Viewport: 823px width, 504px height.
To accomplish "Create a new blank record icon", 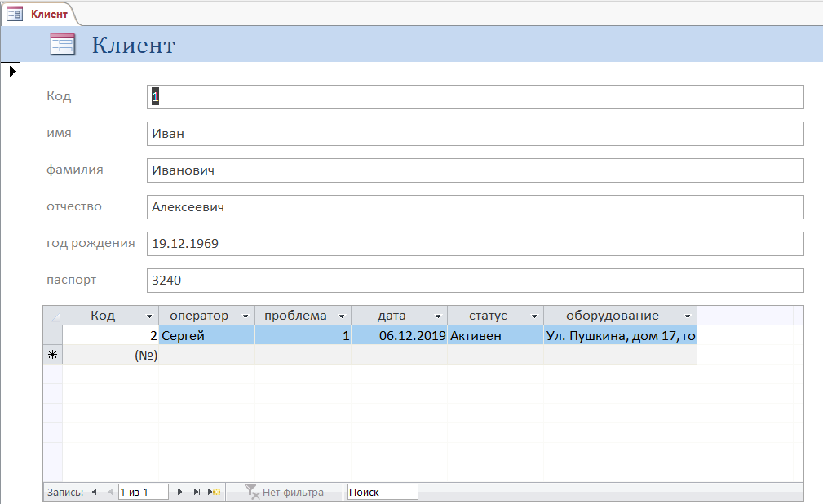I will click(x=215, y=492).
